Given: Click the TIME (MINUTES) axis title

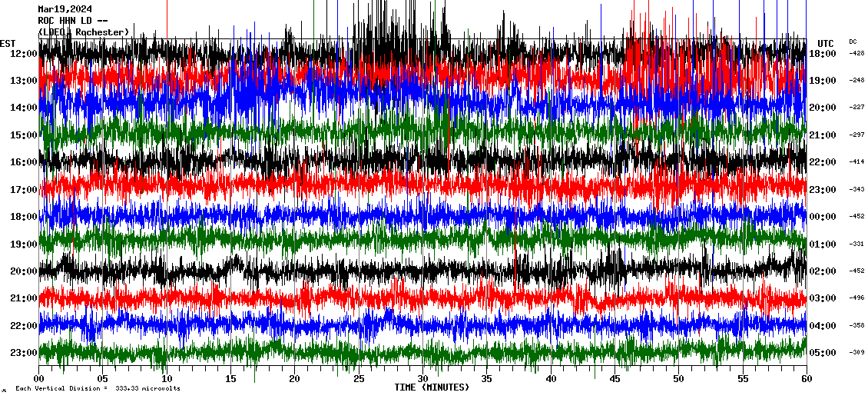Looking at the screenshot, I should pos(432,387).
